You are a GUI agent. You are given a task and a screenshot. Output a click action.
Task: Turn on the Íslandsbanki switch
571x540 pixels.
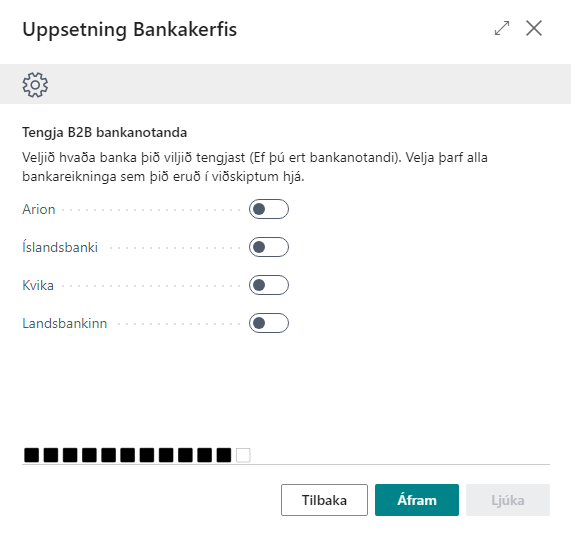click(x=269, y=247)
